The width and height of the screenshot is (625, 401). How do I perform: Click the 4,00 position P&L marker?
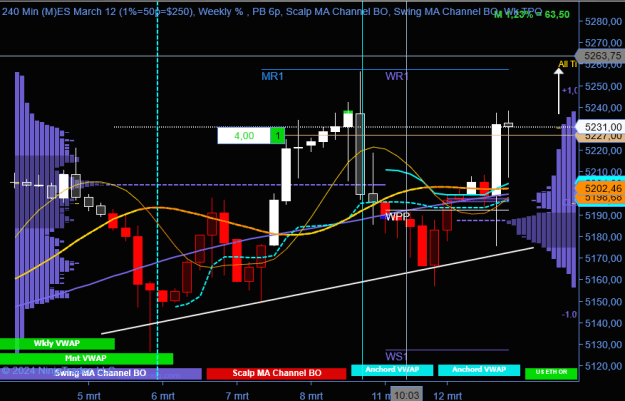click(x=244, y=136)
